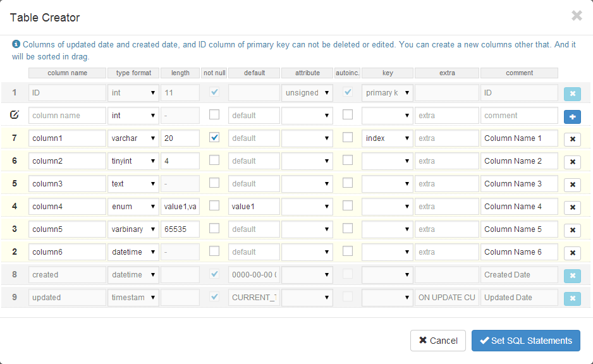Delete column6 using its X icon
The width and height of the screenshot is (593, 364).
pos(572,253)
